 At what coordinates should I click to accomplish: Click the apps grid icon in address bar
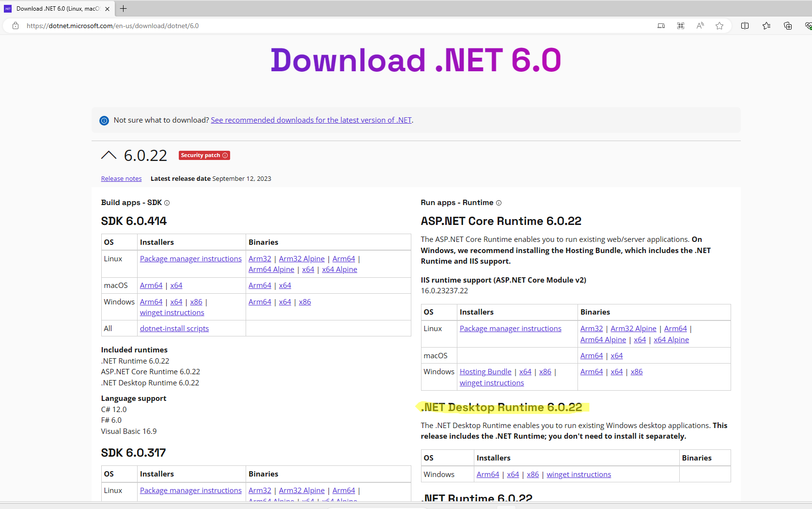click(x=681, y=26)
